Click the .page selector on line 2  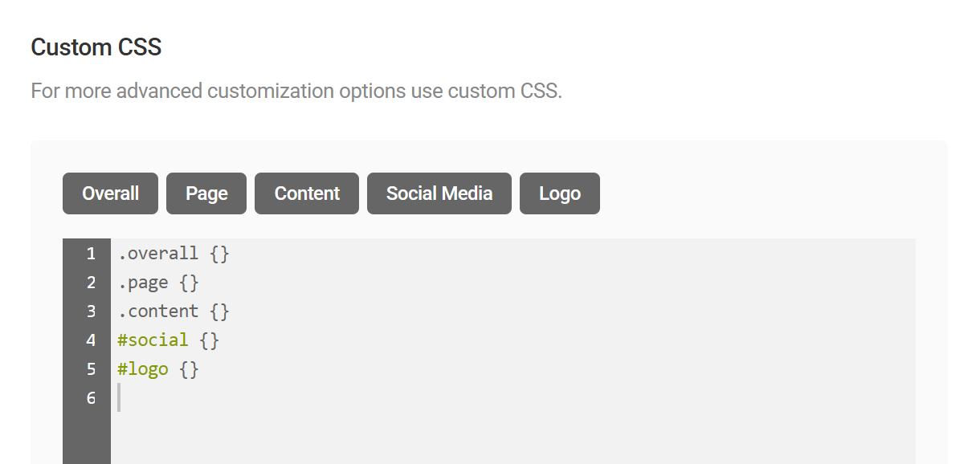click(x=141, y=282)
